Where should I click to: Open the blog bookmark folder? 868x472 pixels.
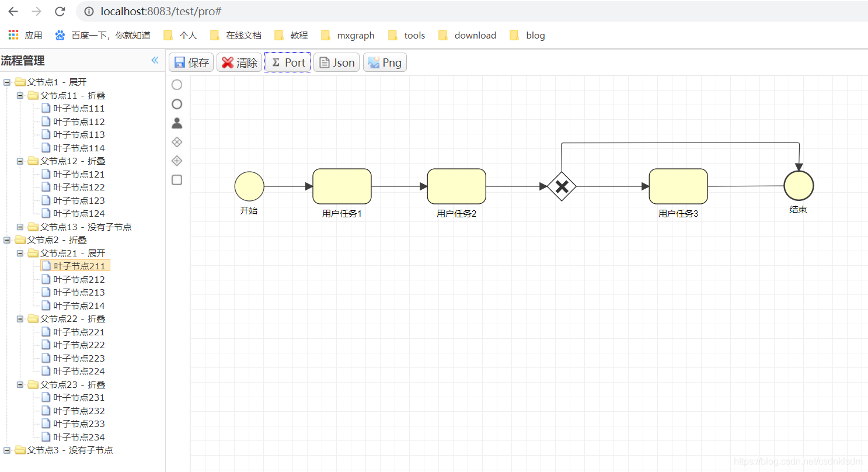tap(527, 35)
